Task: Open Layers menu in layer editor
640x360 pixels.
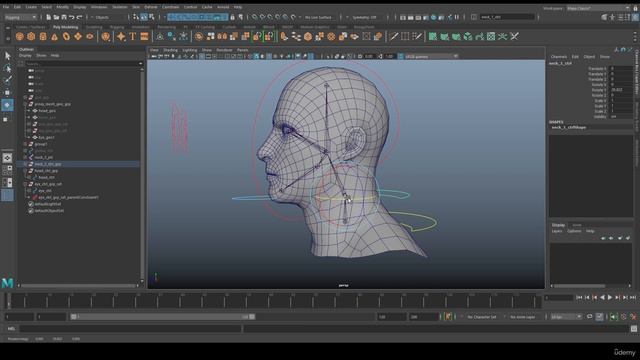Action: [x=557, y=231]
